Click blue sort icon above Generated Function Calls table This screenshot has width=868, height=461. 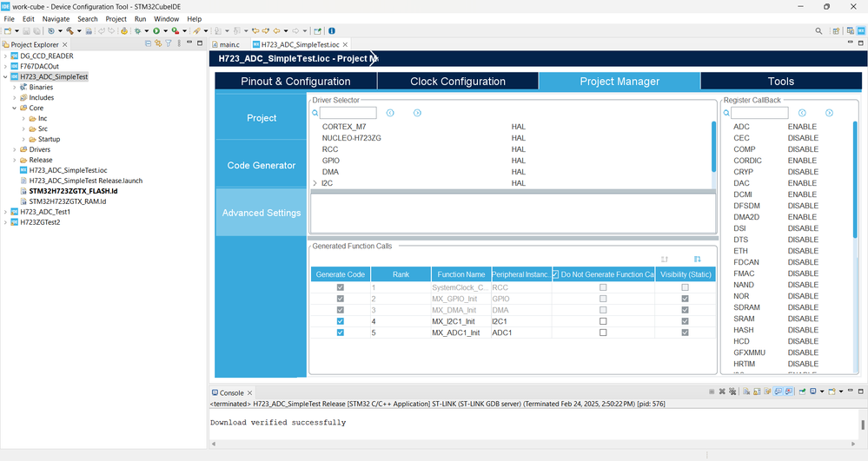698,259
